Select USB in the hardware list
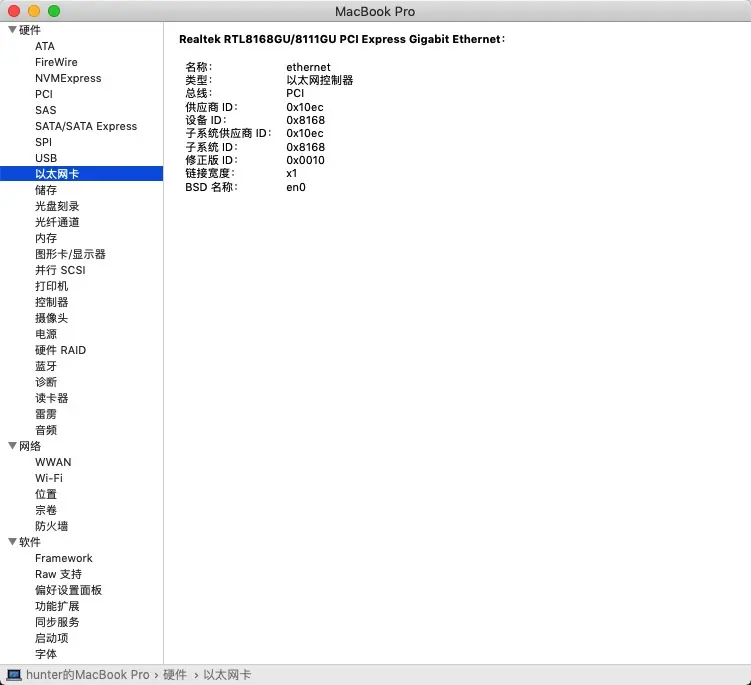 tap(46, 158)
